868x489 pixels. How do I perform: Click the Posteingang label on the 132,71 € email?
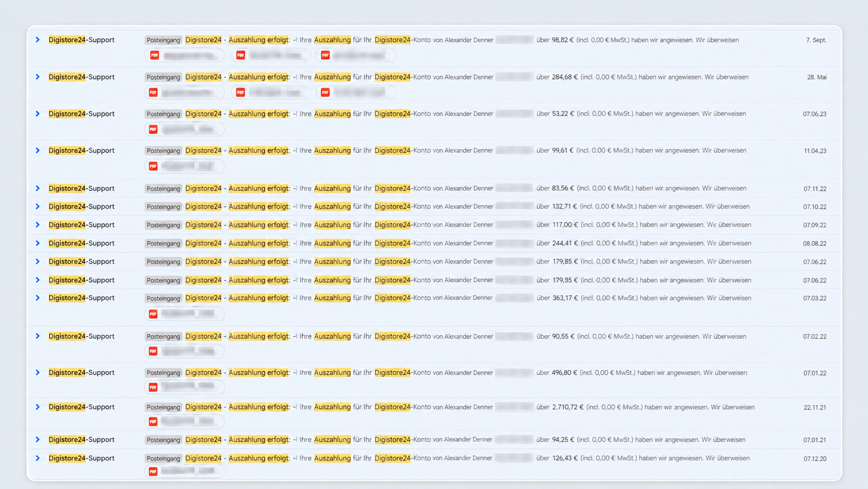(163, 207)
